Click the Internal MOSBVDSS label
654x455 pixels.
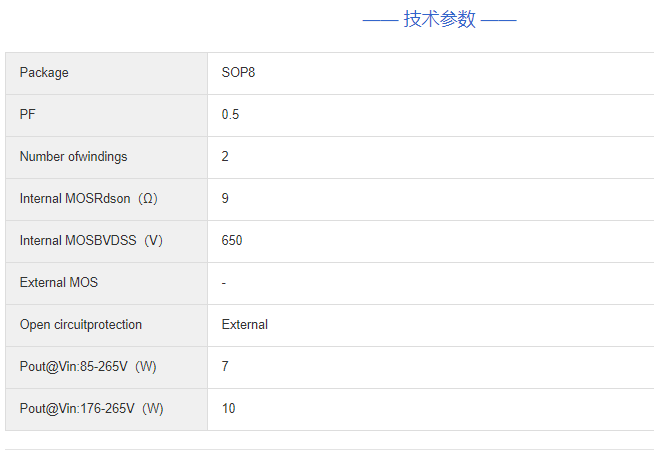tap(79, 241)
